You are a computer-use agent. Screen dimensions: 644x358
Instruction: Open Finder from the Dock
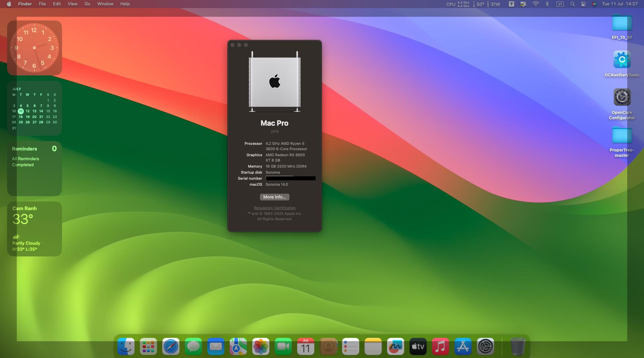pyautogui.click(x=126, y=346)
